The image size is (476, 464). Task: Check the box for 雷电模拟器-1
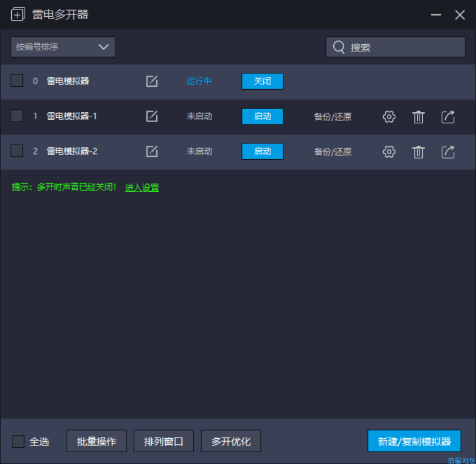[x=17, y=116]
